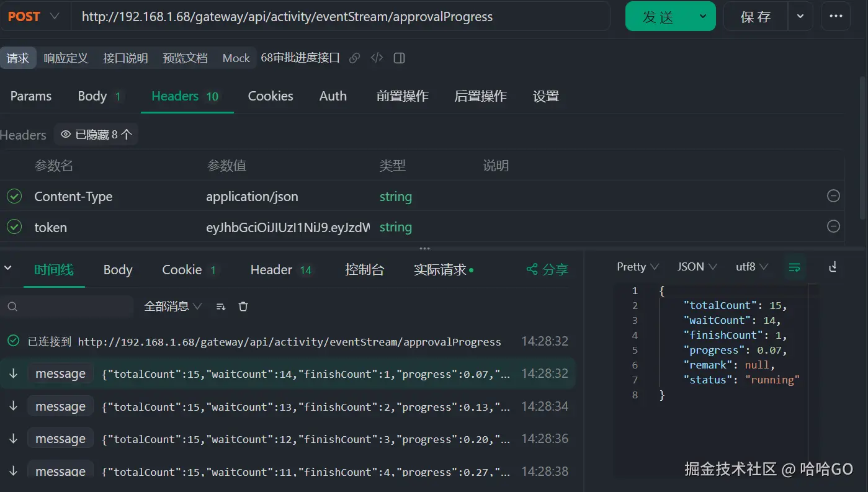Click the green connected status icon
This screenshot has width=868, height=492.
click(14, 341)
